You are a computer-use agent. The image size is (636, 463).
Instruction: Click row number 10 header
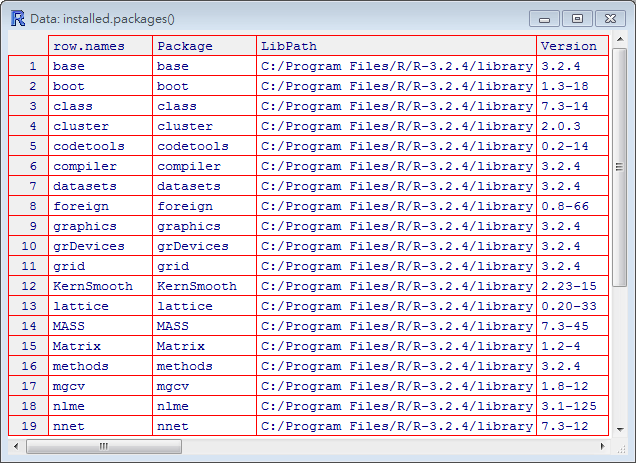point(28,246)
